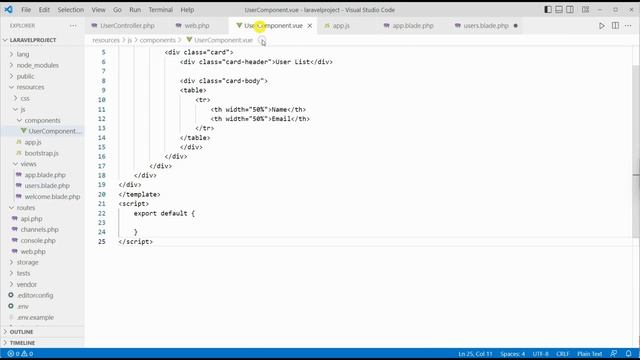Image resolution: width=640 pixels, height=360 pixels.
Task: Open the Help menu
Action: tap(187, 10)
